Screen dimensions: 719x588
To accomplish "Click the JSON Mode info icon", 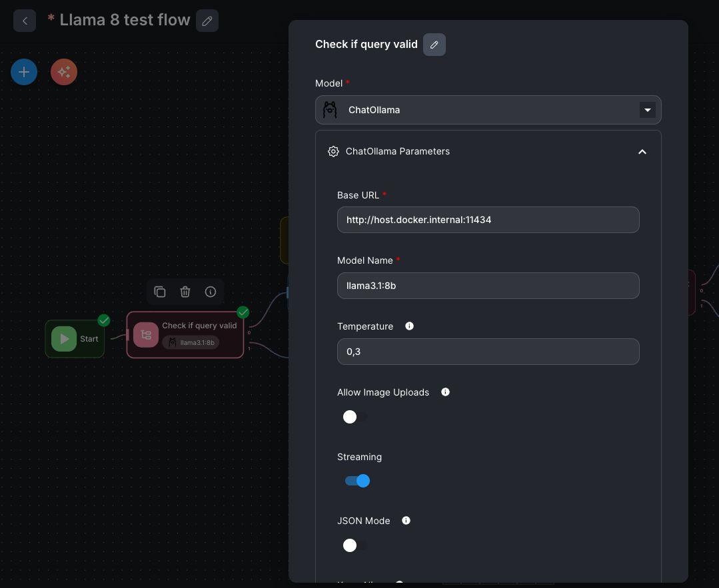I will pos(406,520).
